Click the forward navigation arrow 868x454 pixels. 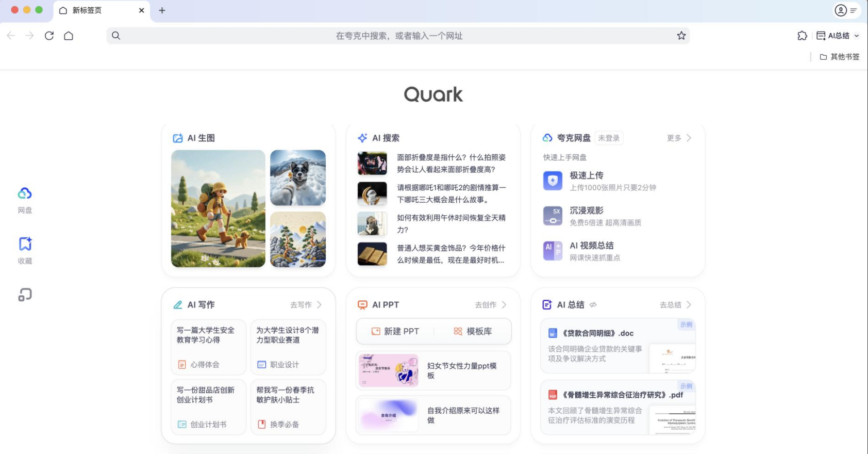coord(30,36)
